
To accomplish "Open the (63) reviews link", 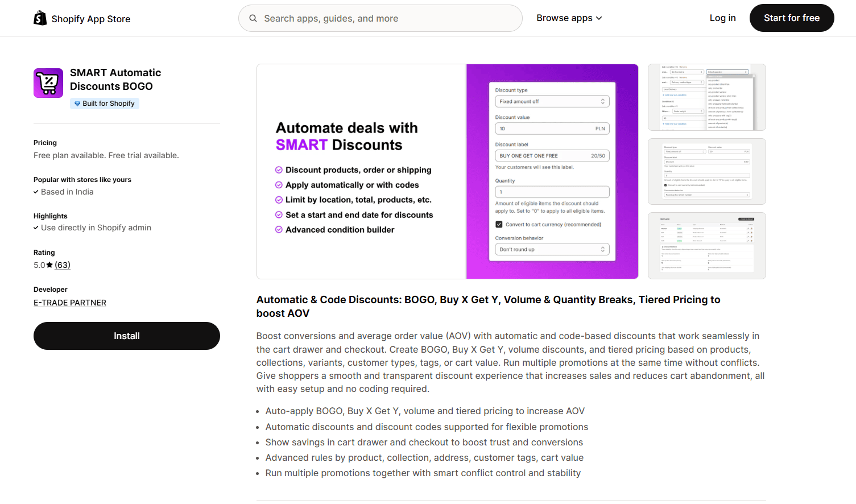I will pyautogui.click(x=63, y=265).
